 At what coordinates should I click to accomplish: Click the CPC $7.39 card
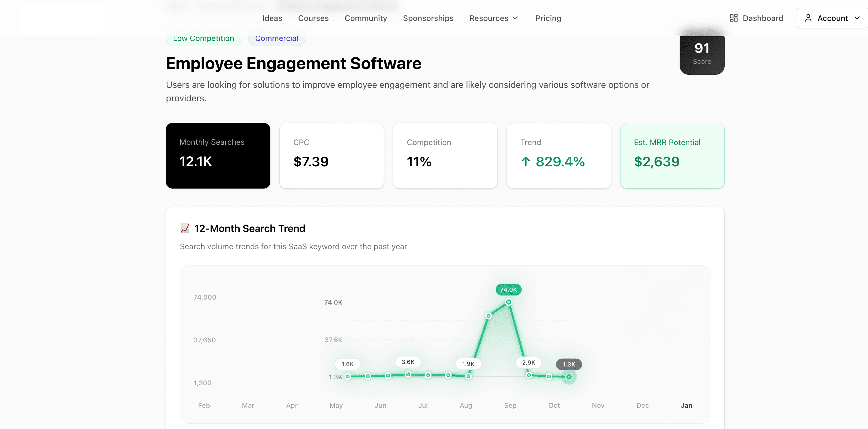pos(332,156)
